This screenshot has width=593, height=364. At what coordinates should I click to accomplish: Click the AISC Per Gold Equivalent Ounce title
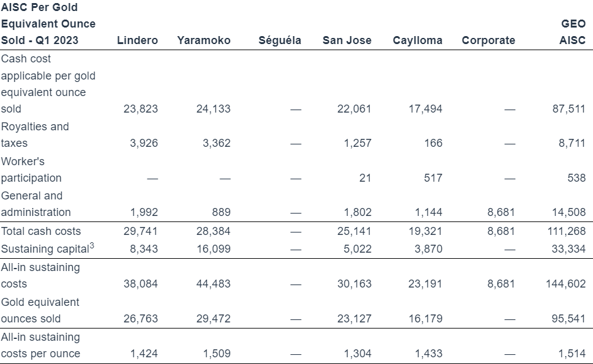[48, 24]
